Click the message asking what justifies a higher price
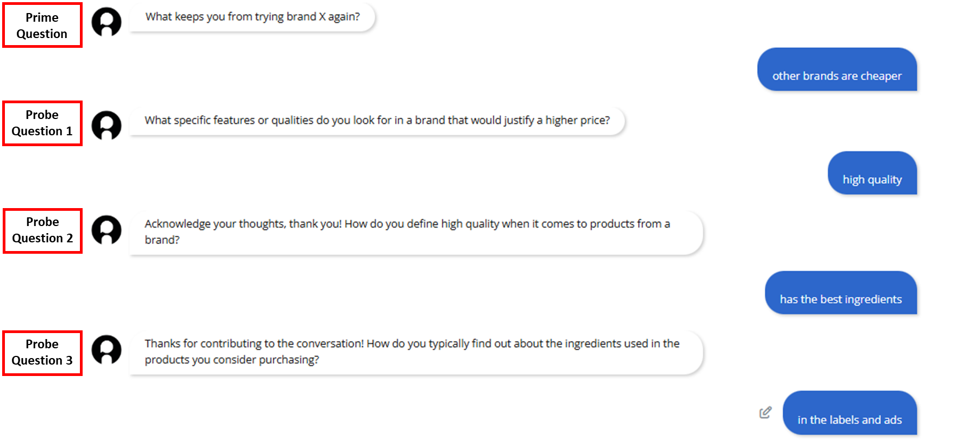Viewport: 980px width, 445px height. point(377,121)
